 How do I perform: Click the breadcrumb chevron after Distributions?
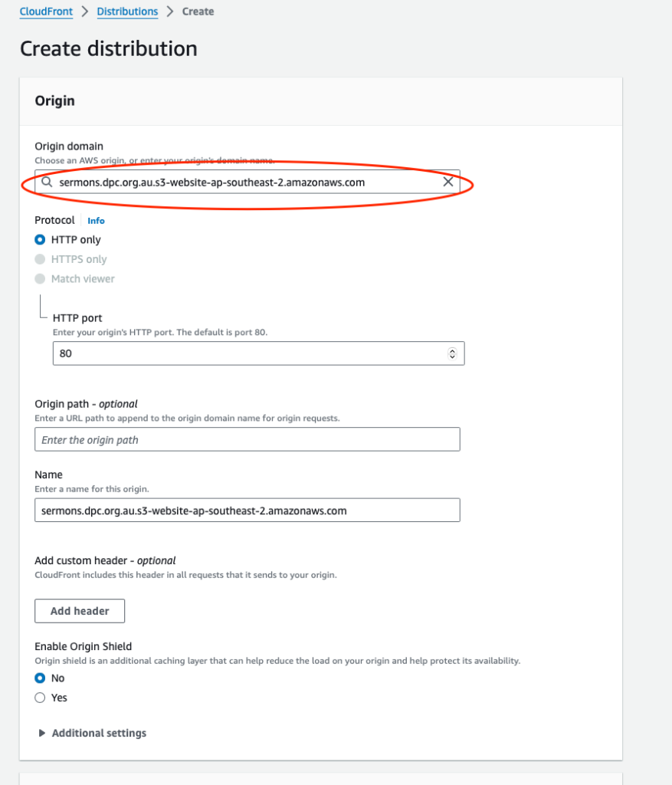(x=170, y=11)
